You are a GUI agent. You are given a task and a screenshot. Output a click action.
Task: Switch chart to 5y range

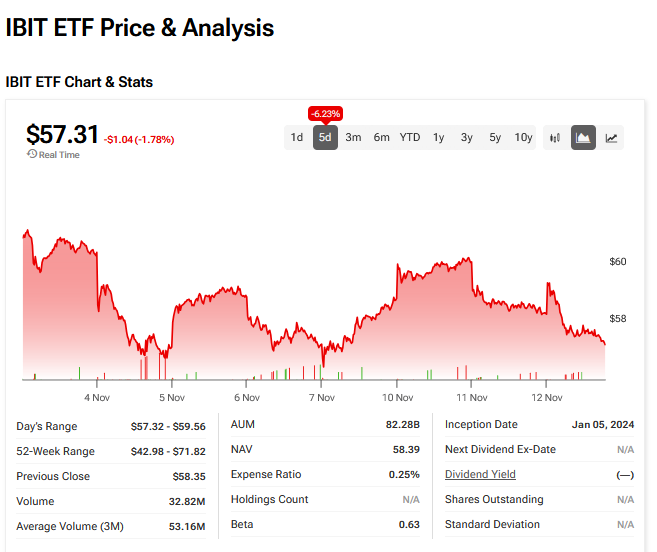(495, 138)
